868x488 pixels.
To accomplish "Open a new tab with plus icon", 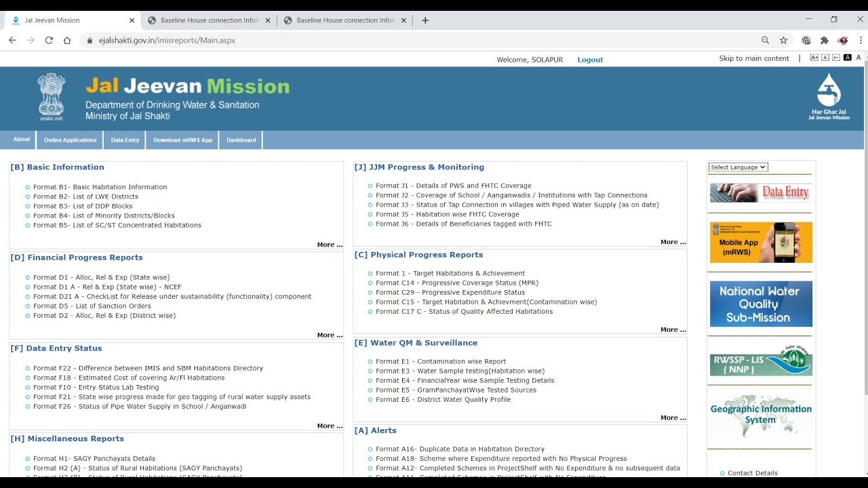I will (x=425, y=20).
